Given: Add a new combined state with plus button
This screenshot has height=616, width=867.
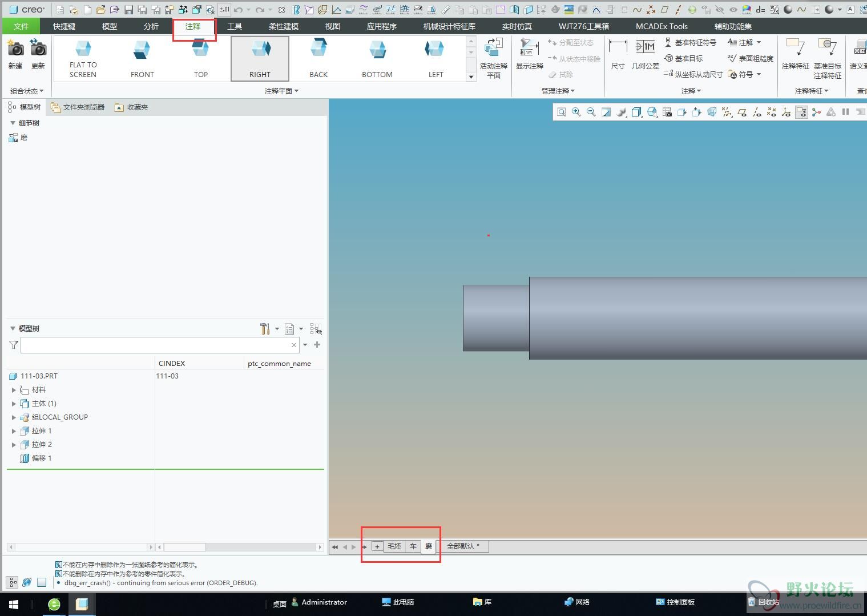Looking at the screenshot, I should click(x=377, y=546).
